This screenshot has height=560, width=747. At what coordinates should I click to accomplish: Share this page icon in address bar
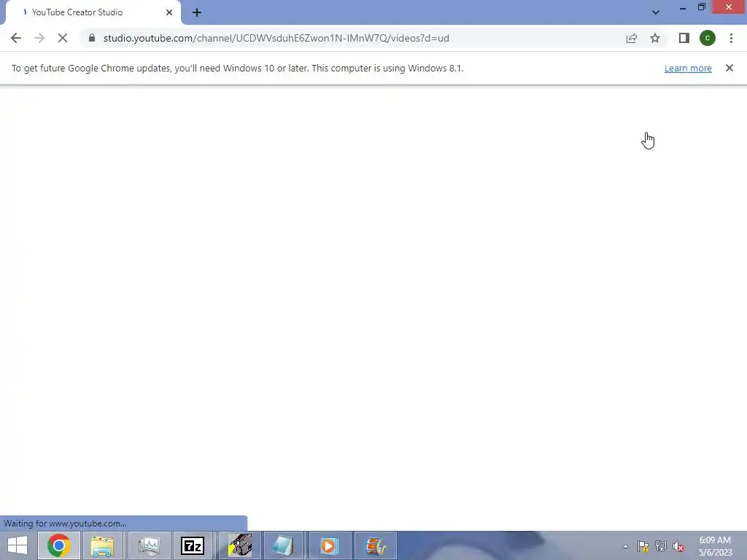click(632, 38)
